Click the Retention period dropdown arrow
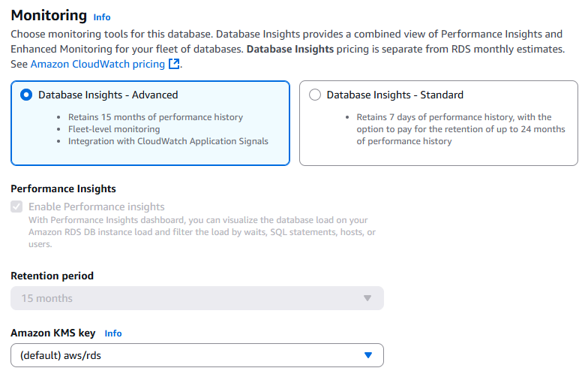This screenshot has height=374, width=588. (367, 298)
